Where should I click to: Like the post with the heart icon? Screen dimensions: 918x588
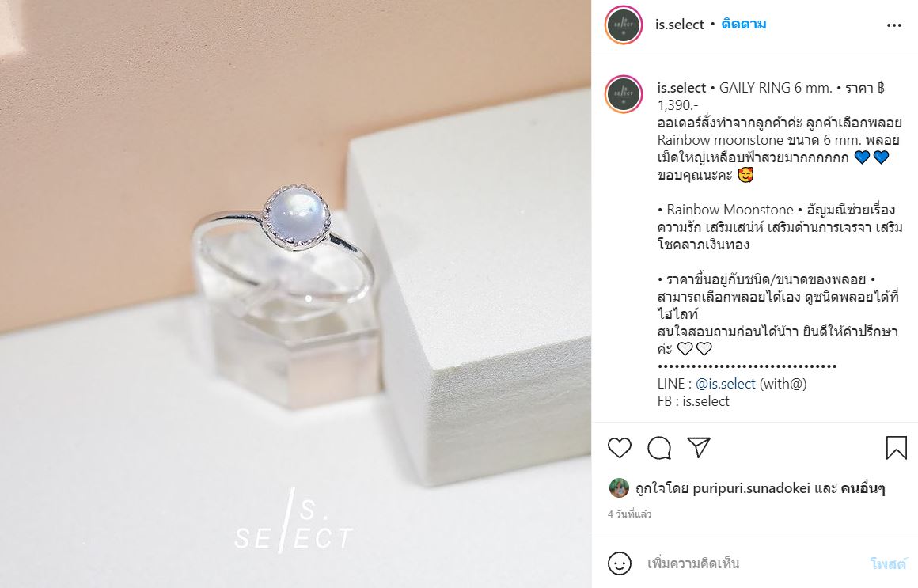click(620, 448)
